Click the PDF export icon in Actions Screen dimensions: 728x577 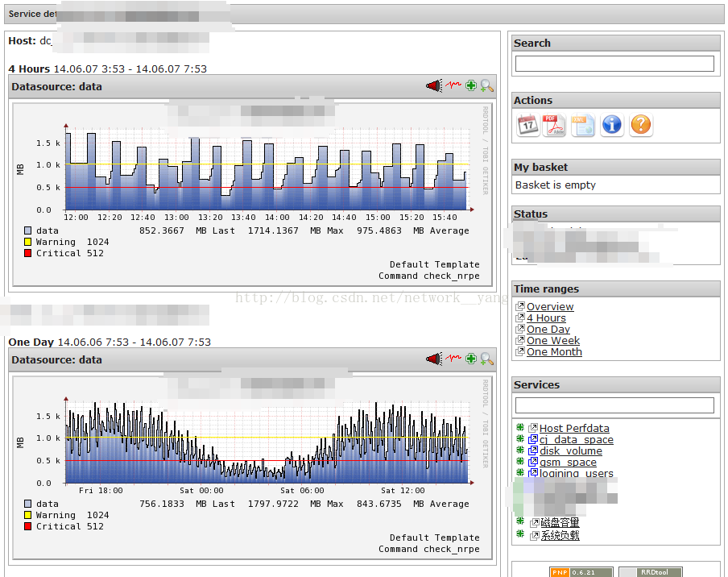(554, 124)
